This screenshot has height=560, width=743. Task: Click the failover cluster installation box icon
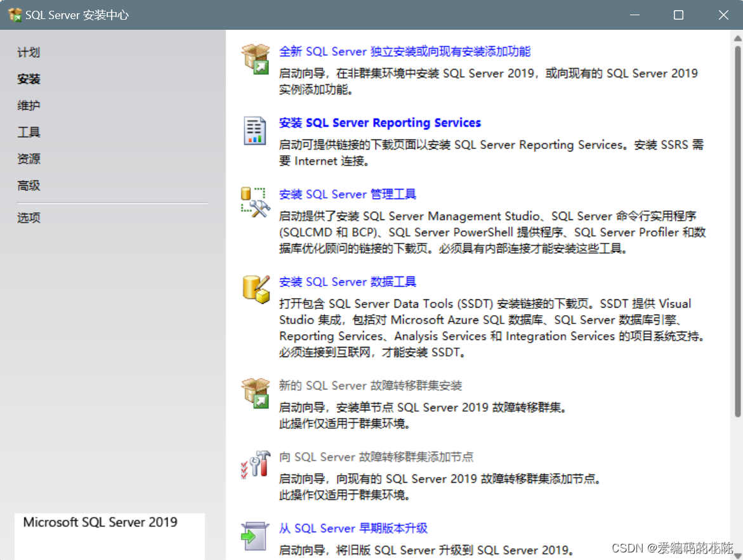256,393
